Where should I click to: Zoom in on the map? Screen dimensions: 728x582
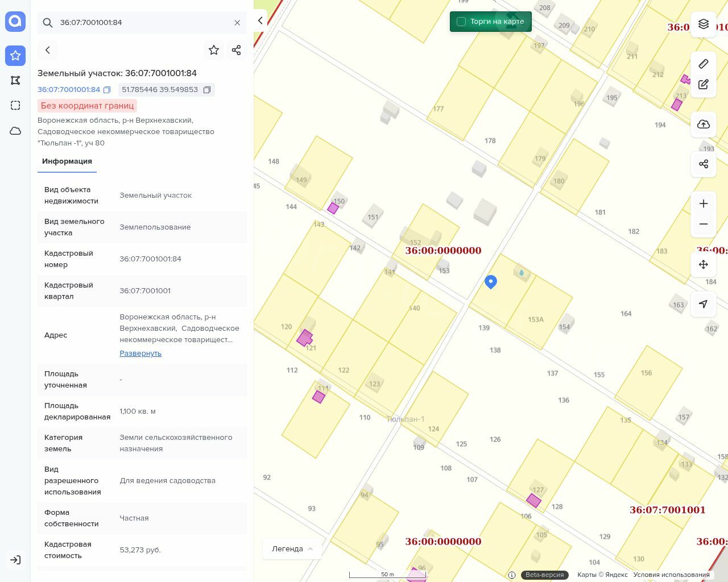coord(704,203)
